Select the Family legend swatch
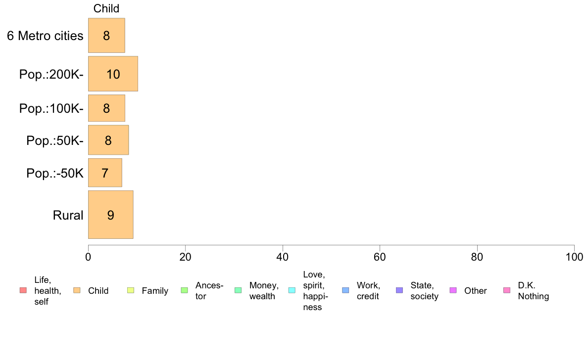Viewport: 588px width, 364px height. [131, 290]
